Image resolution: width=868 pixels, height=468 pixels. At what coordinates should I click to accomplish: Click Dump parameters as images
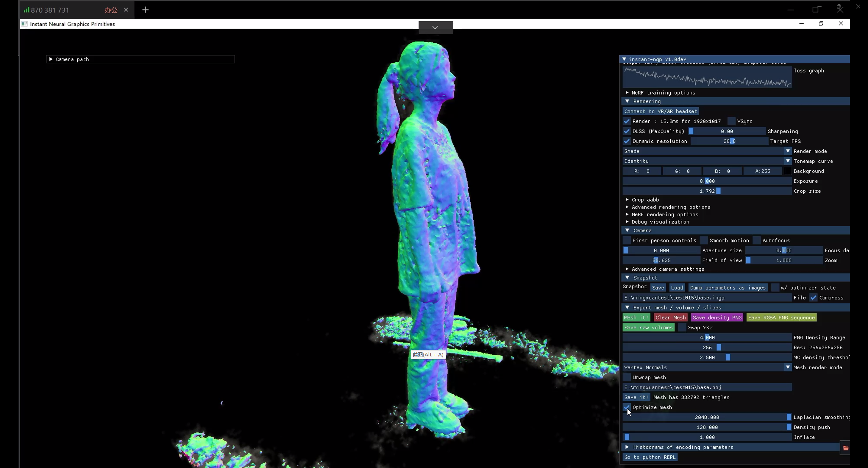[728, 288]
